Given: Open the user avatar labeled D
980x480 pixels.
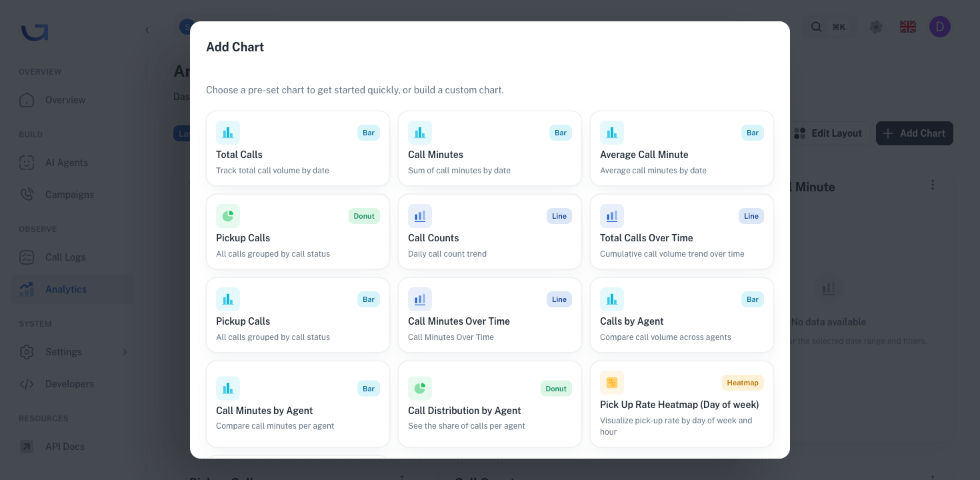Looking at the screenshot, I should coord(940,27).
